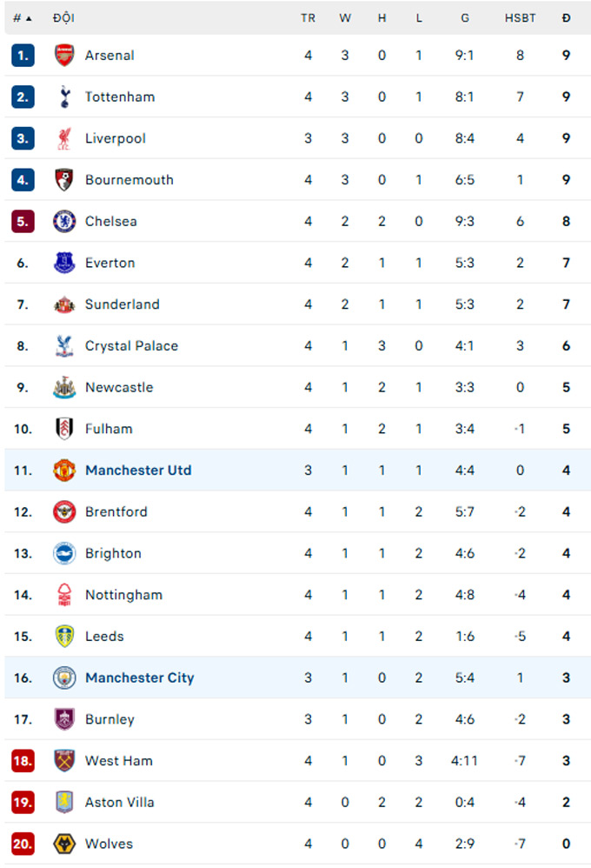Click the red rank 18 badge
Viewport: 591px width, 868px height.
(23, 761)
